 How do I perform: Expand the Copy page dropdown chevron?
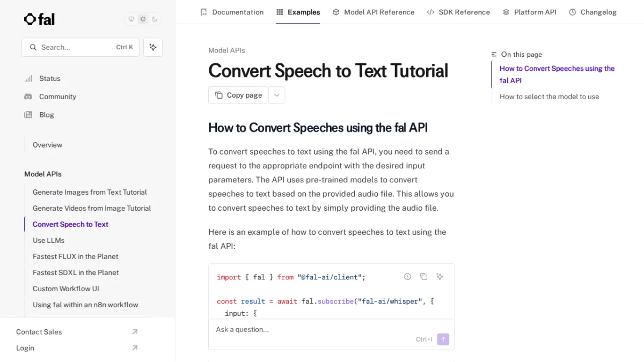276,95
